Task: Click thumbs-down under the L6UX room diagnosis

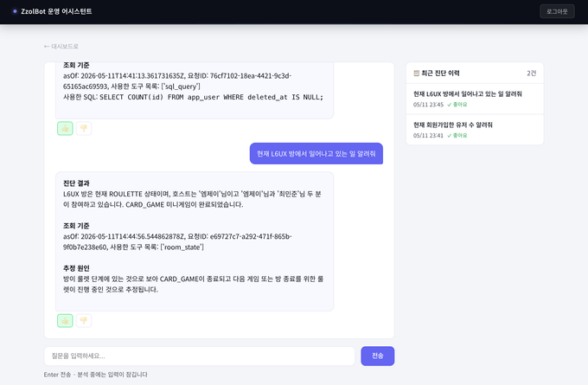Action: coord(84,320)
